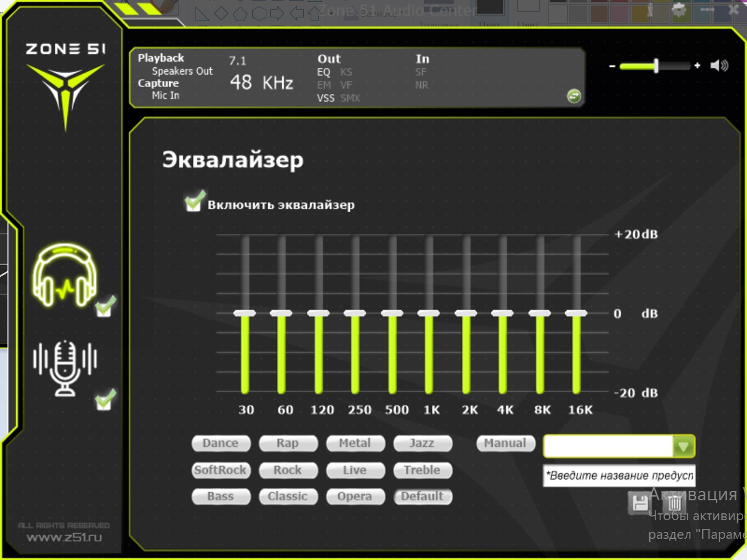
Task: Click the 250 Hz band slider handle
Action: click(x=355, y=313)
